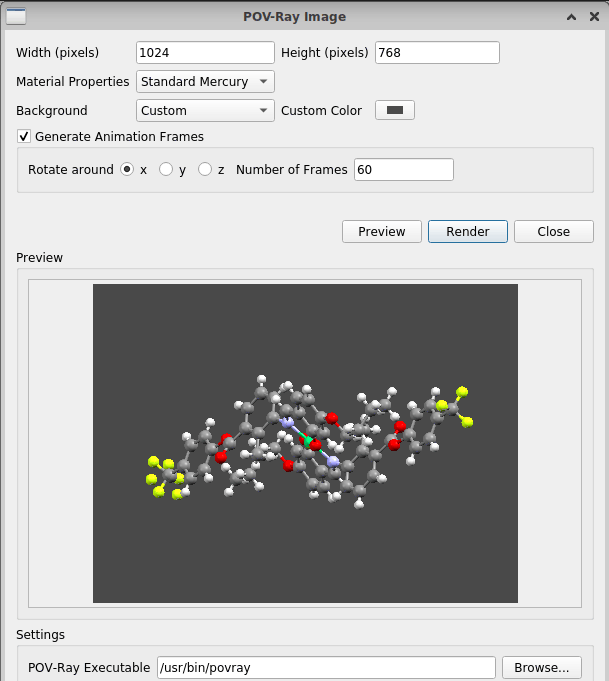Open the window menu icon in title bar

(x=16, y=17)
